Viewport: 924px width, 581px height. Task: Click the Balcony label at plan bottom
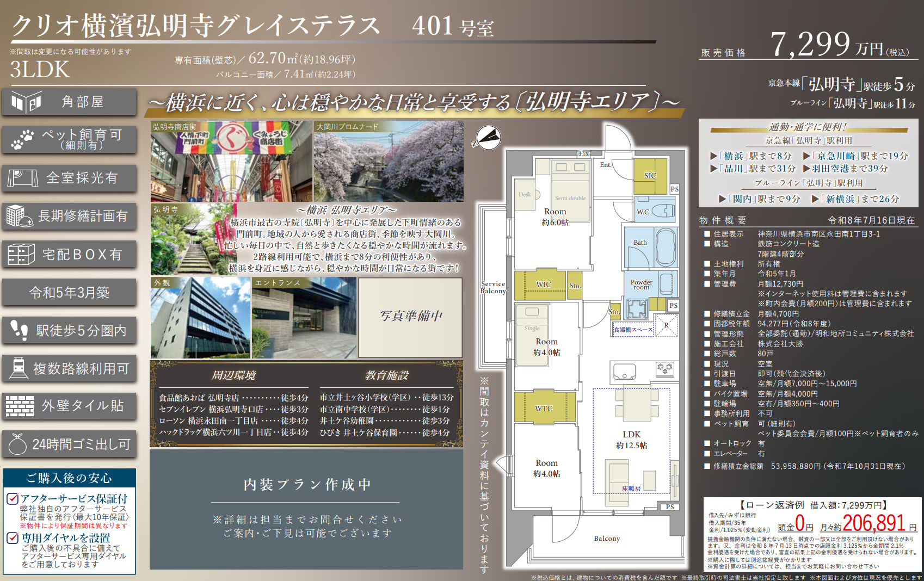click(x=607, y=538)
